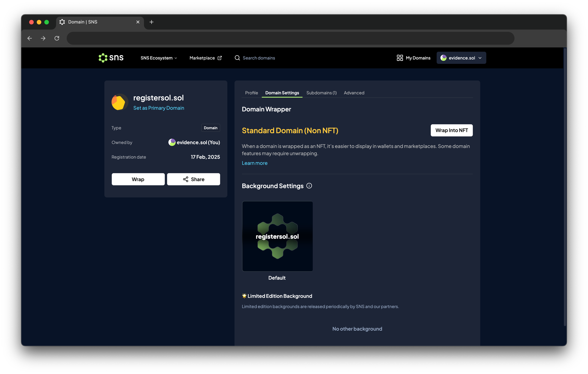The height and width of the screenshot is (374, 588).
Task: Expand the SNS Ecosystem dropdown
Action: (x=158, y=58)
